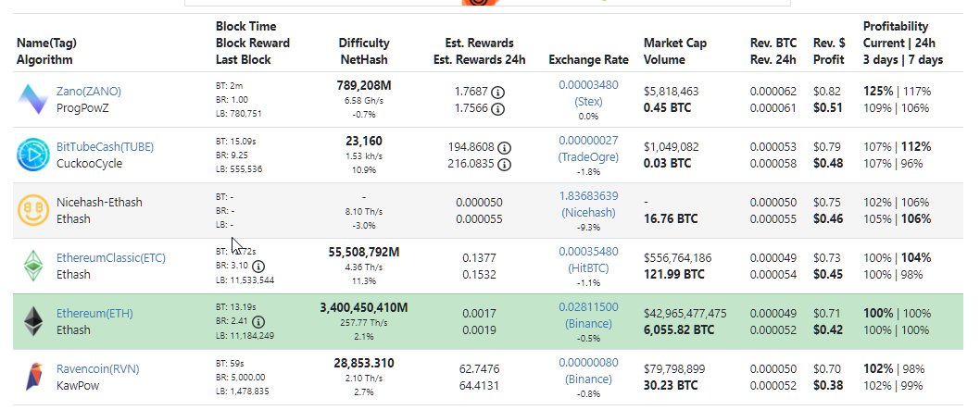The image size is (980, 410).
Task: Click the KawPow algorithm label
Action: pos(78,386)
